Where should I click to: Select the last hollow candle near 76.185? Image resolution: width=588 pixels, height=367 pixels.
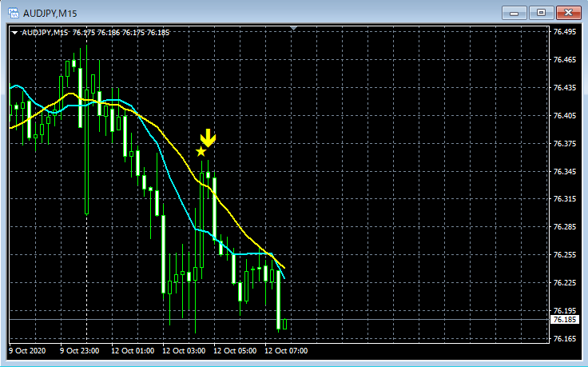pos(285,324)
